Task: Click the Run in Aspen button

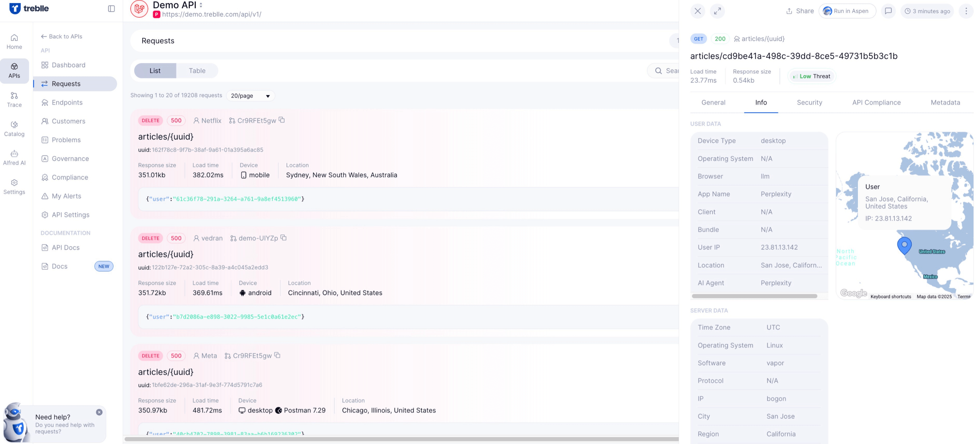Action: (847, 11)
